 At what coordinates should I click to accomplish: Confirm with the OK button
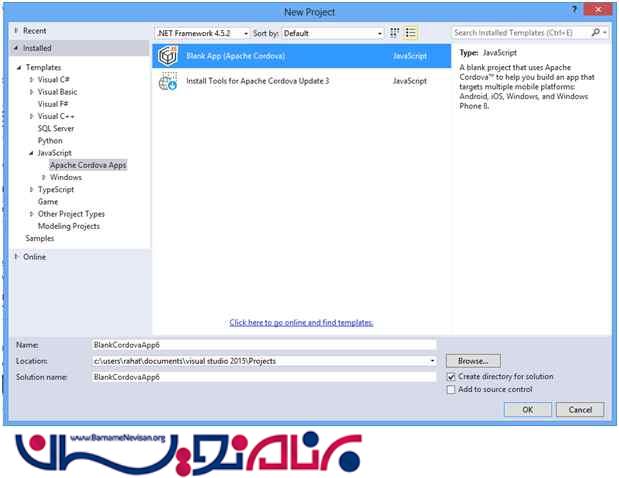(528, 410)
